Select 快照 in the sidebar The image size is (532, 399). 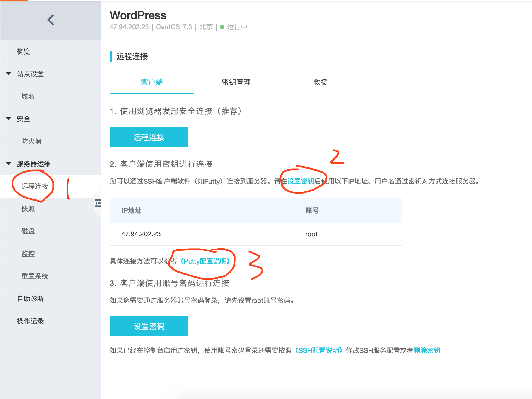[x=28, y=208]
